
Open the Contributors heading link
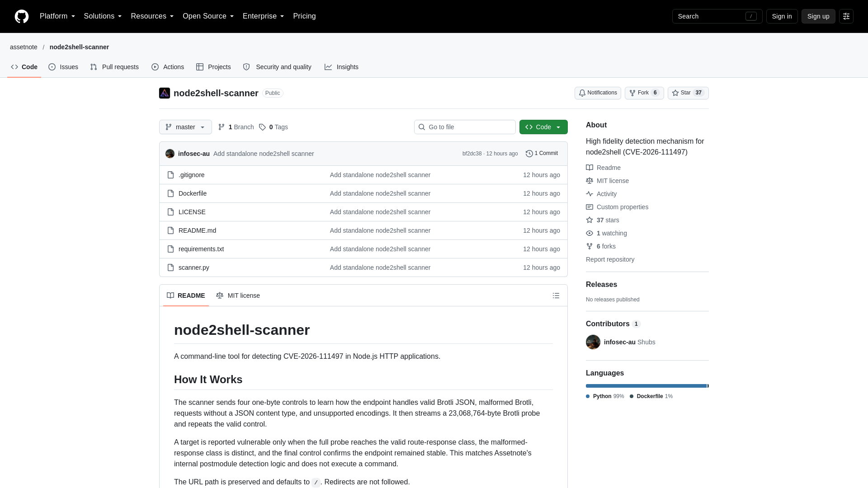pos(613,324)
